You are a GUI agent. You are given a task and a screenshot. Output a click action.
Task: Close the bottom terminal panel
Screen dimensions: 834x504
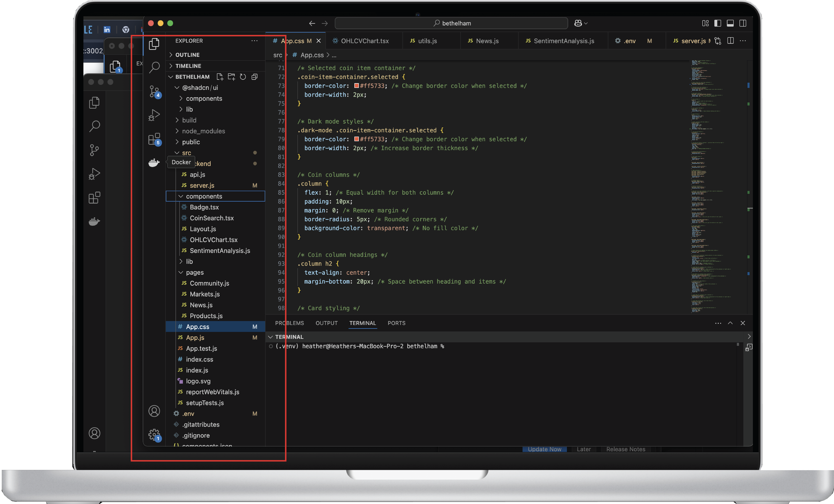pyautogui.click(x=743, y=323)
